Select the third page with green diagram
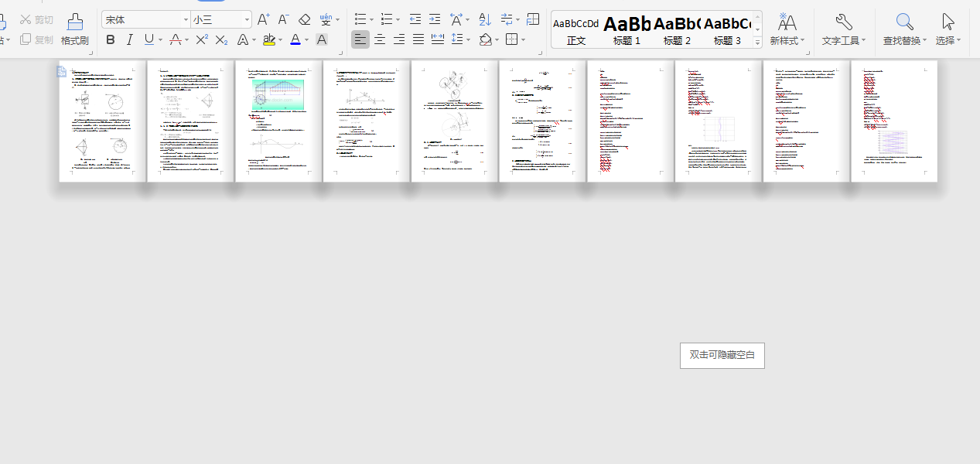 click(278, 121)
